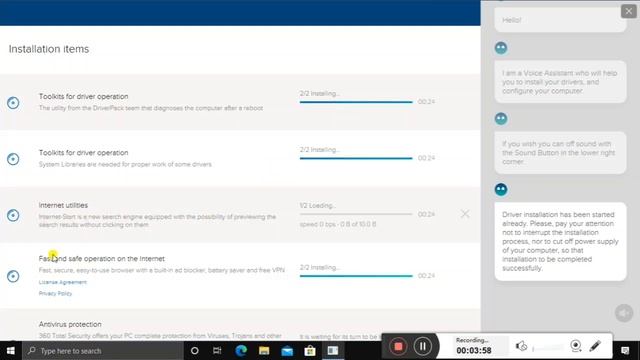Open Task View on the taskbar
Screen dimensions: 640x360
tap(217, 351)
